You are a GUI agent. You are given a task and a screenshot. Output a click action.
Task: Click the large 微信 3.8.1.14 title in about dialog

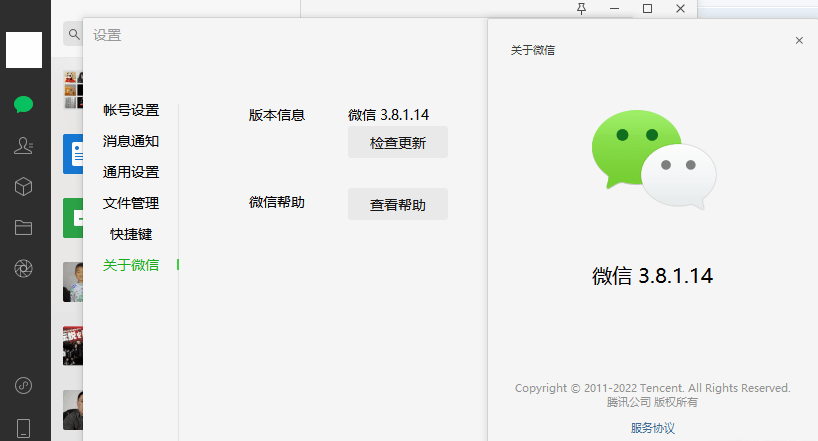(x=653, y=276)
